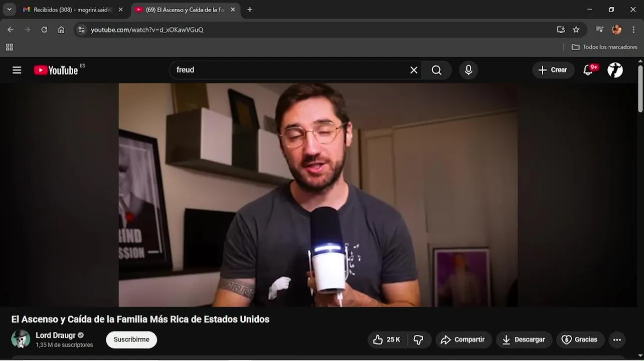Image resolution: width=644 pixels, height=361 pixels.
Task: Open the browser home page
Action: 61,30
